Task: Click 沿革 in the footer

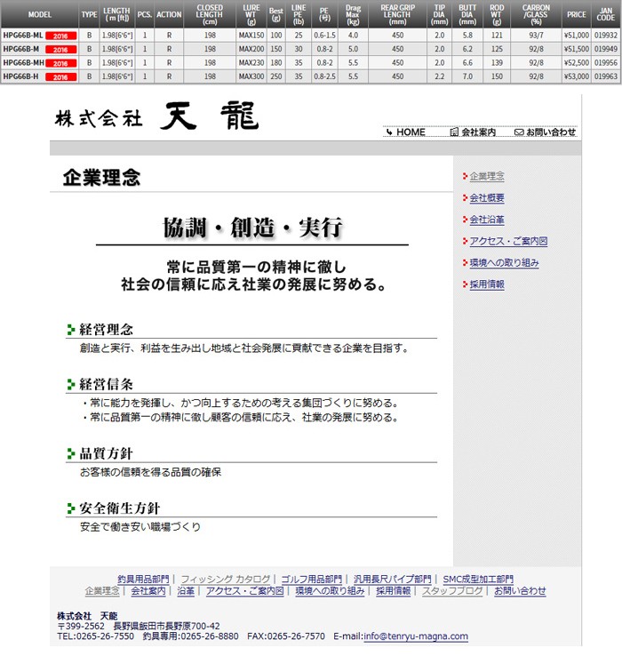Action: 186,590
